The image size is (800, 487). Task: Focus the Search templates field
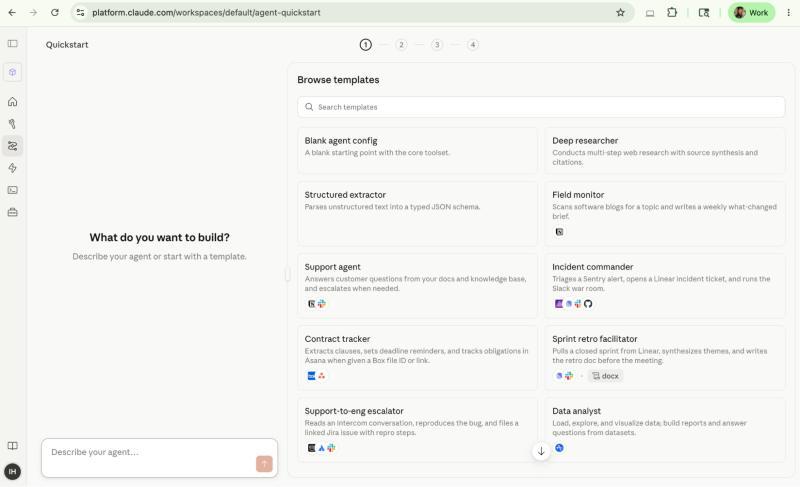(541, 107)
